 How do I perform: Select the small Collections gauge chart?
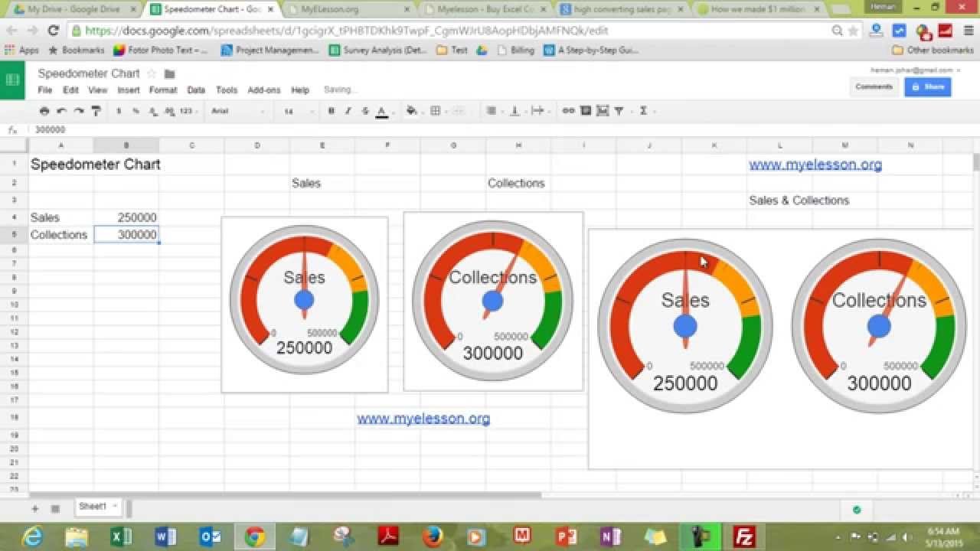coord(493,302)
